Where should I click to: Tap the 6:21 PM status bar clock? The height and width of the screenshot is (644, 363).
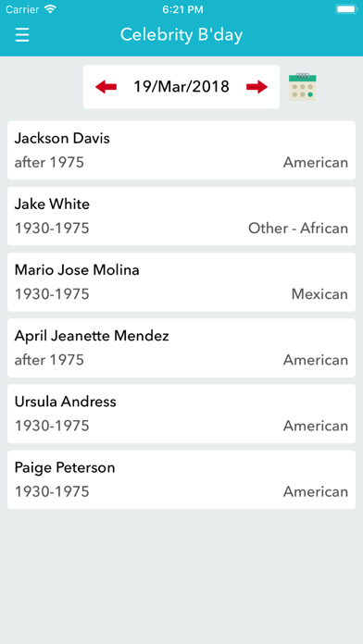[182, 9]
